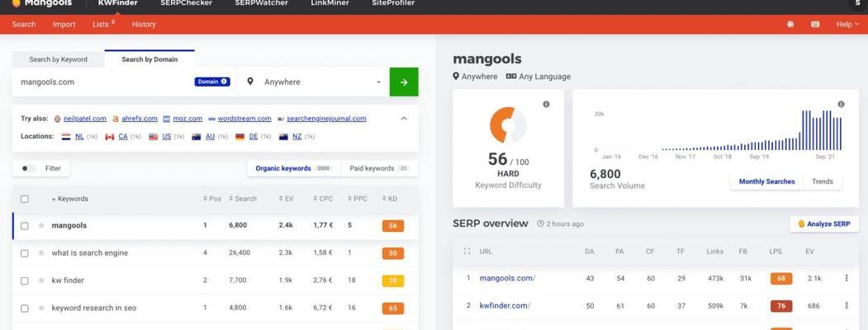Open the searchenginejournal.com suggestion link
868x330 pixels.
(326, 118)
